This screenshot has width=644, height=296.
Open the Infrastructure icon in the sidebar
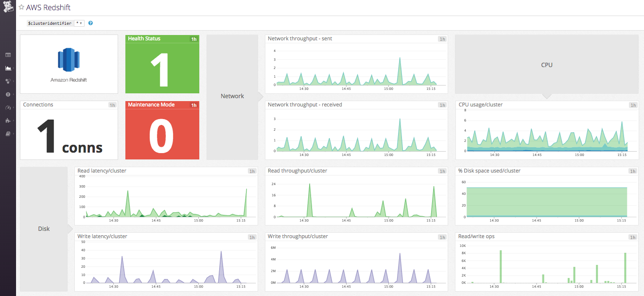click(x=8, y=82)
